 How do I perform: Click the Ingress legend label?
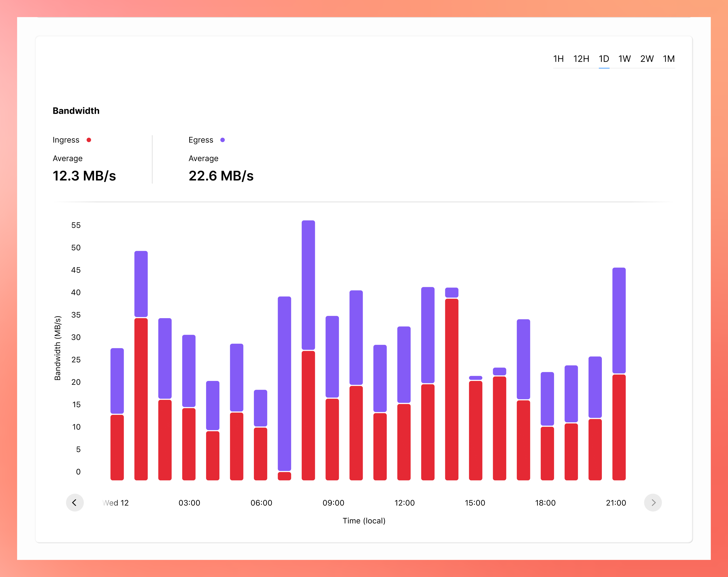click(x=66, y=140)
